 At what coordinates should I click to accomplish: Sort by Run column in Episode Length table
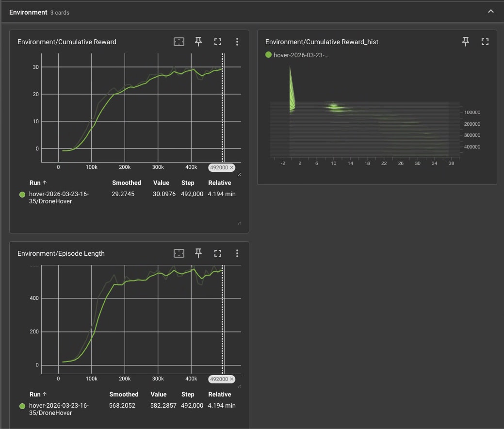38,394
